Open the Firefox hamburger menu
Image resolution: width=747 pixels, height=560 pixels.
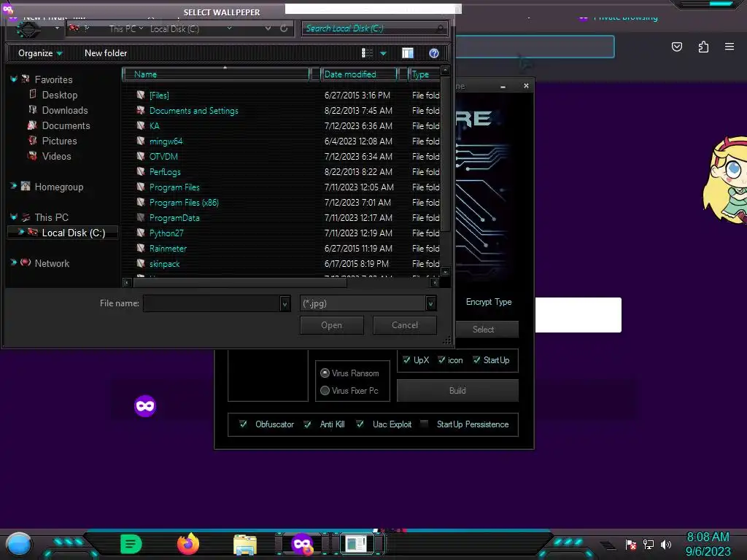pyautogui.click(x=729, y=47)
